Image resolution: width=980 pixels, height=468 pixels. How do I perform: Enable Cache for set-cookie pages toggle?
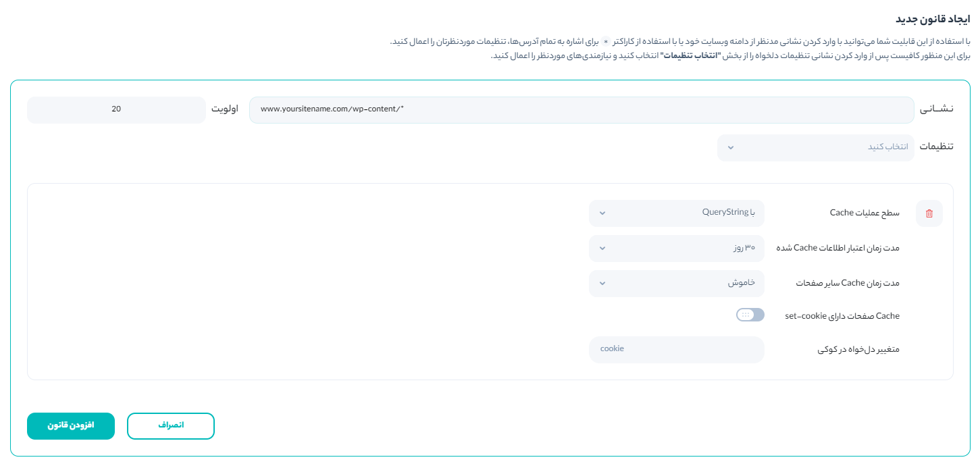[750, 315]
